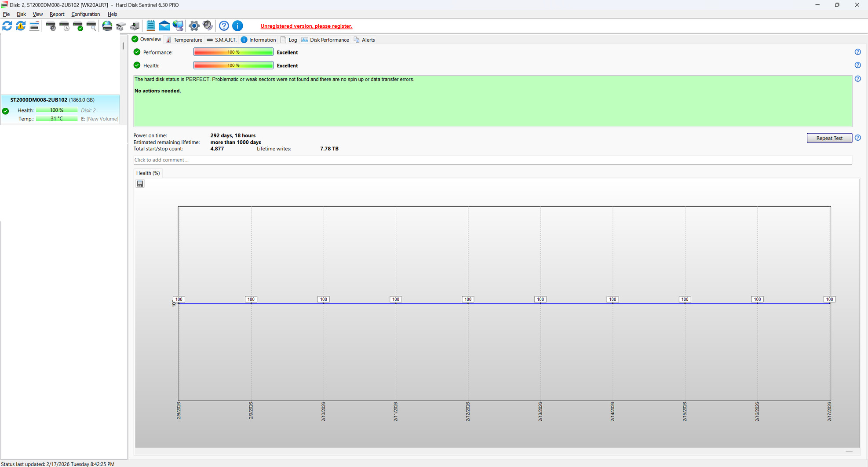Click the sidebar Health 100 % green bar

[x=57, y=110]
